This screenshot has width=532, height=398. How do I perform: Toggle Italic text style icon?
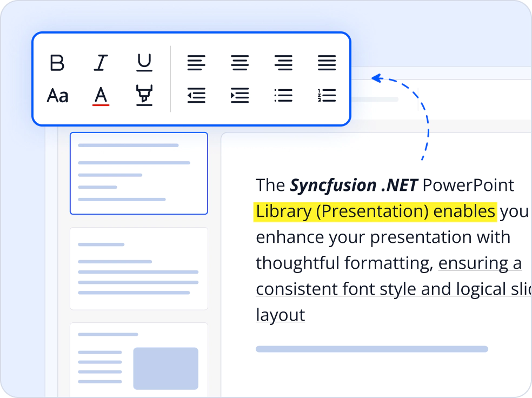pos(101,62)
